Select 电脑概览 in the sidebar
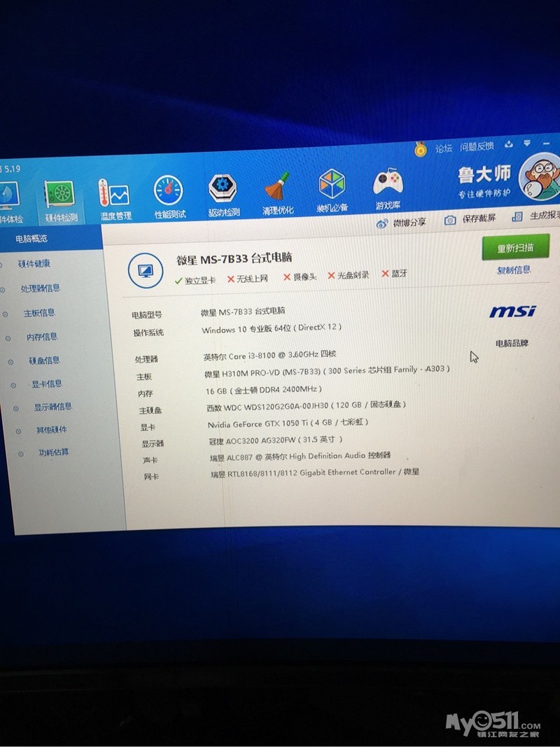 [31, 239]
